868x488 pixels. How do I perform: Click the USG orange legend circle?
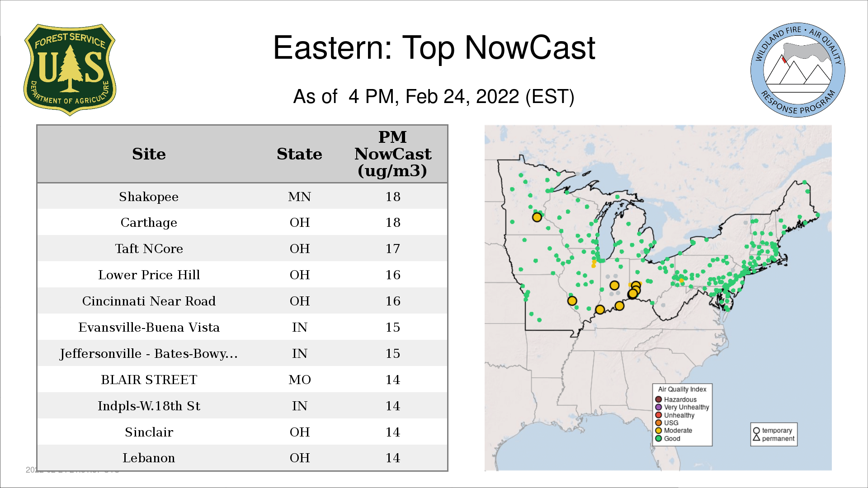pyautogui.click(x=659, y=422)
